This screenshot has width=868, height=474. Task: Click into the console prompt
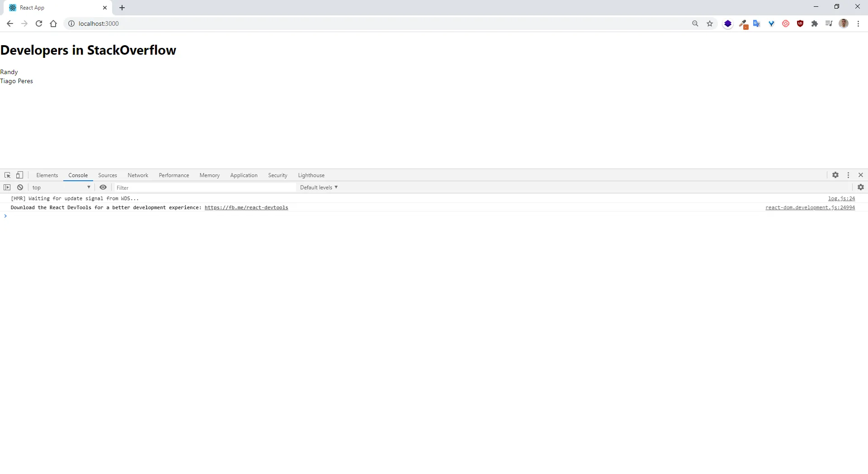(434, 216)
